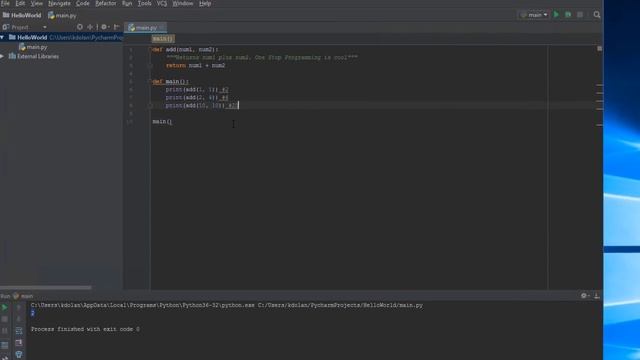This screenshot has width=640, height=360.
Task: Open the Navigate menu
Action: 59,3
